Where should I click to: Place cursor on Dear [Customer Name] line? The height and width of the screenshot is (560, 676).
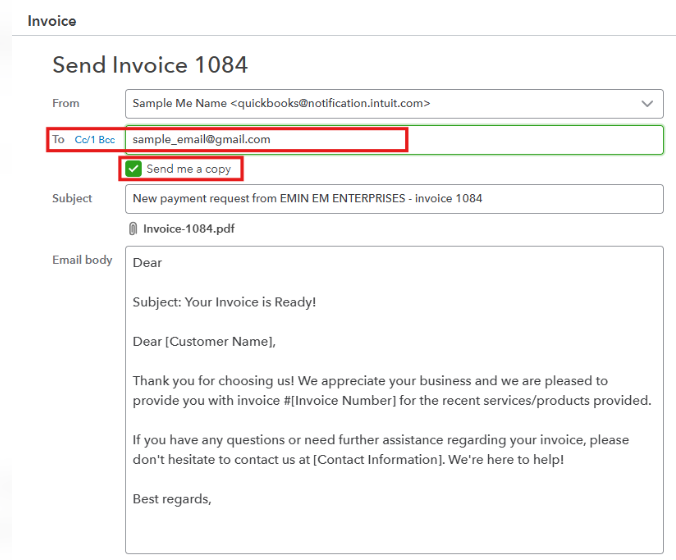tap(203, 341)
